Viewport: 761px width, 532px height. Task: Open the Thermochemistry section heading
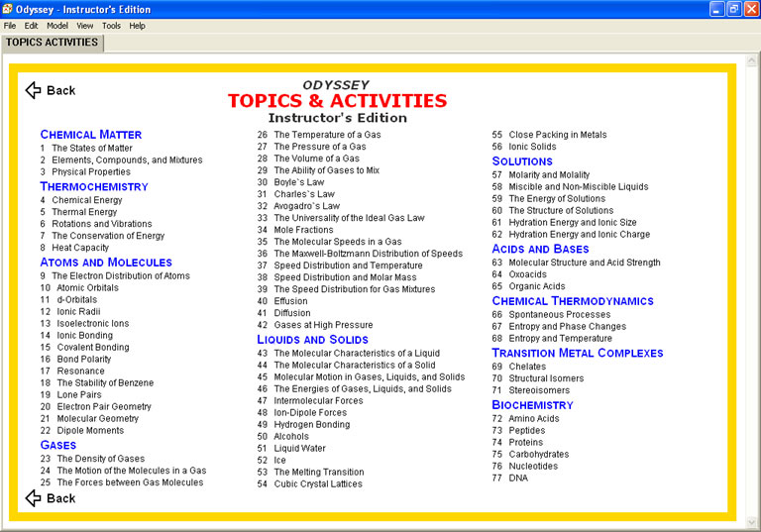94,187
